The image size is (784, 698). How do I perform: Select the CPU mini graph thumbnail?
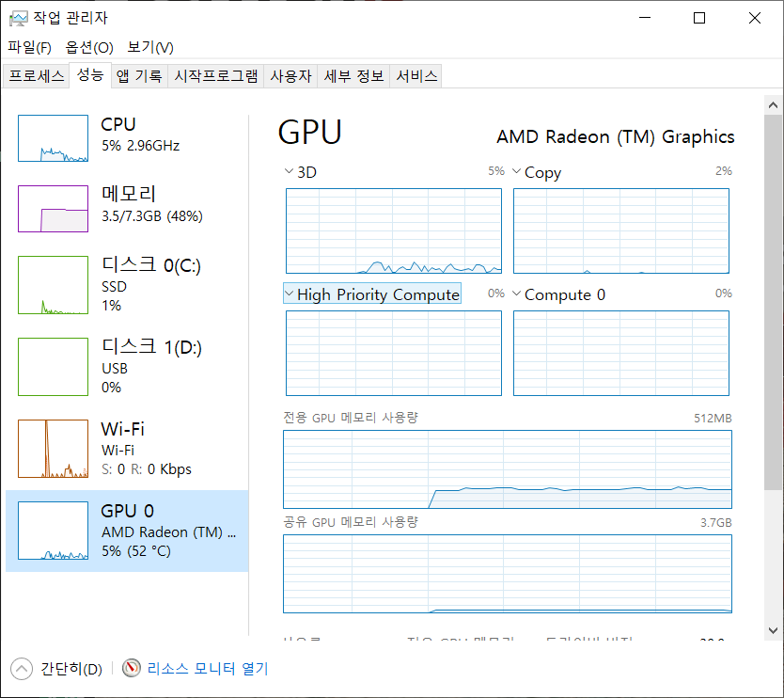pos(53,138)
